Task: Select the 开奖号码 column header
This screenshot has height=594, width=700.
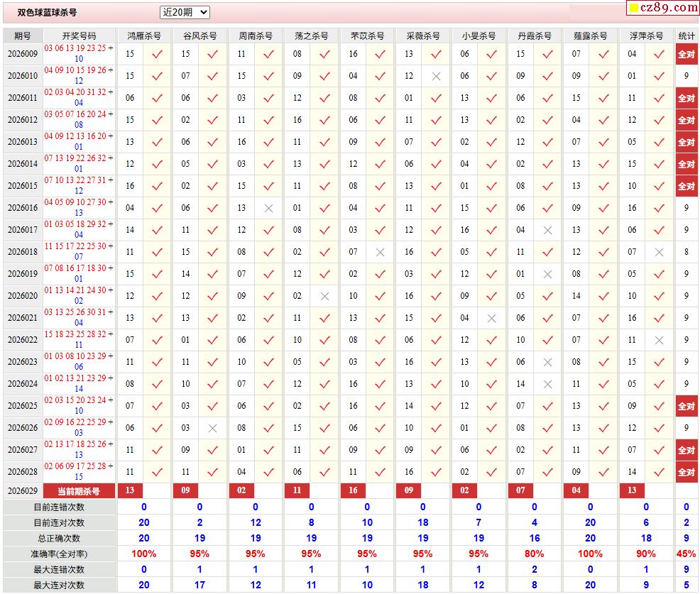Action: [x=79, y=35]
